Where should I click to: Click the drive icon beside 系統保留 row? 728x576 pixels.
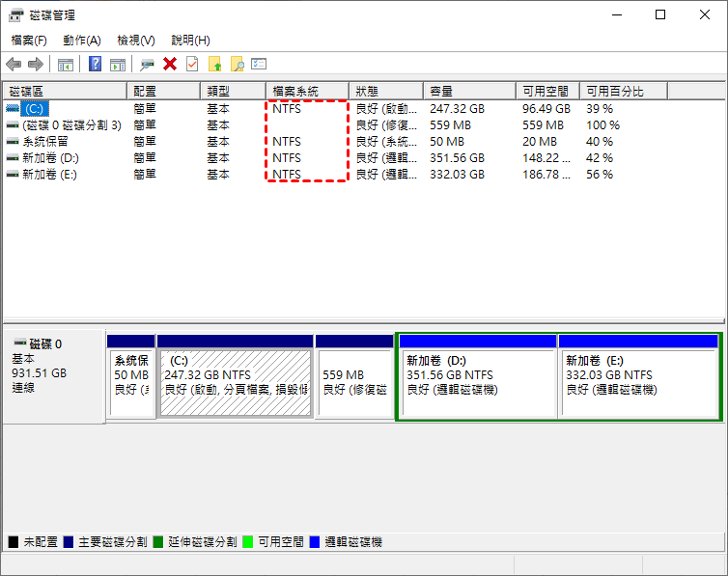(13, 142)
